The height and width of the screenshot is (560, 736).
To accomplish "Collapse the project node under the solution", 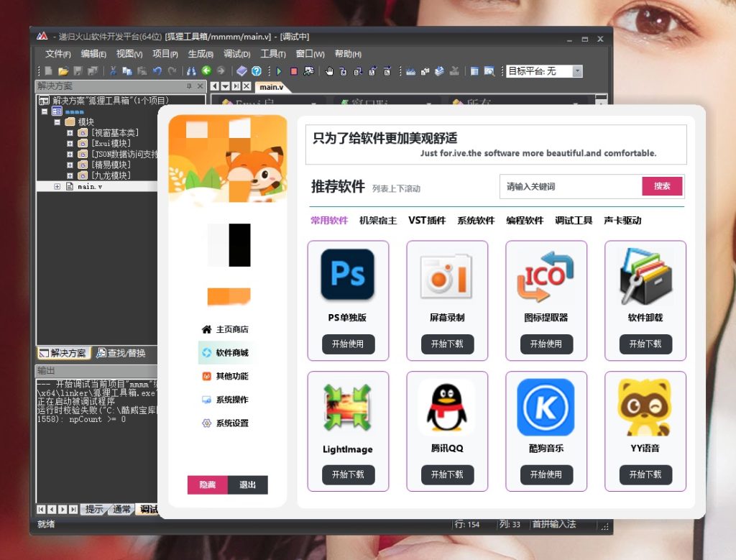I will (x=44, y=111).
